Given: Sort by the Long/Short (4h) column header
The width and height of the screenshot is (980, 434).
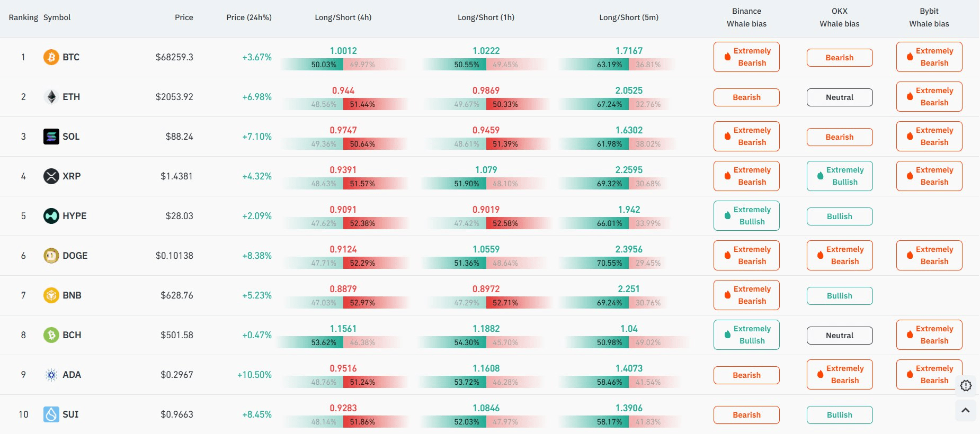Looking at the screenshot, I should 343,17.
